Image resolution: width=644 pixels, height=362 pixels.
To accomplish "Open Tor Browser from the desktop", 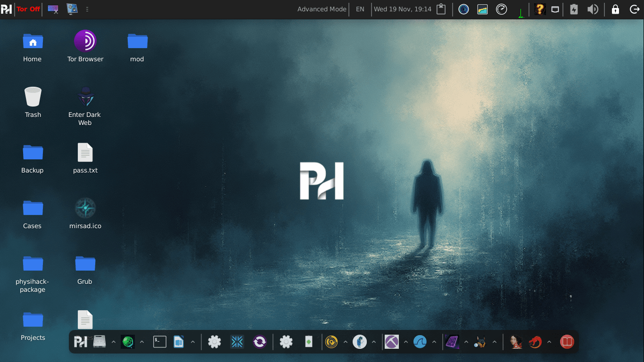I will click(85, 41).
